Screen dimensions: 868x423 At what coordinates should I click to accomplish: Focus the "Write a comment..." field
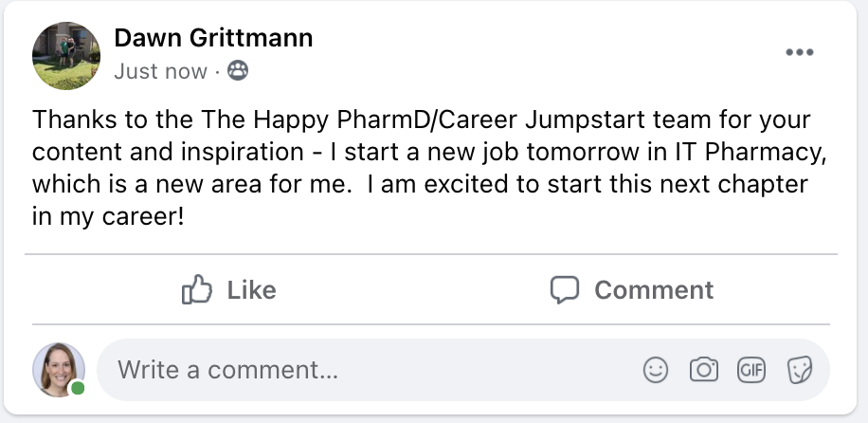point(360,370)
